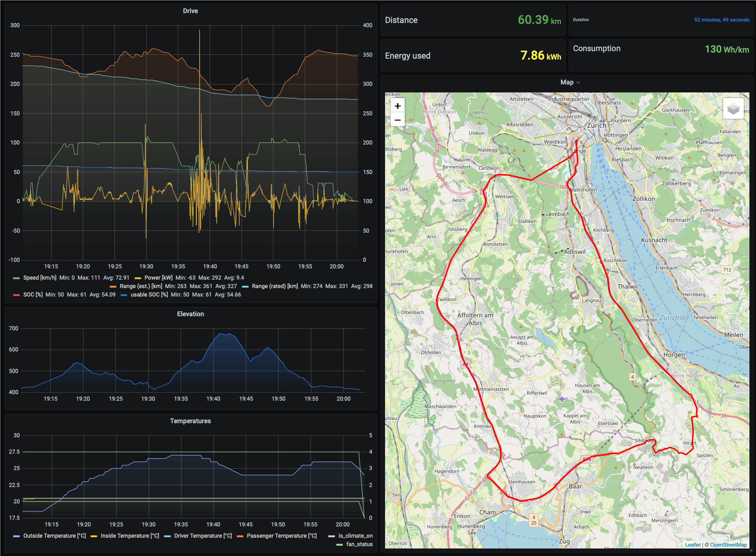
Task: Click the Zürichsee lake label
Action: pyautogui.click(x=674, y=318)
